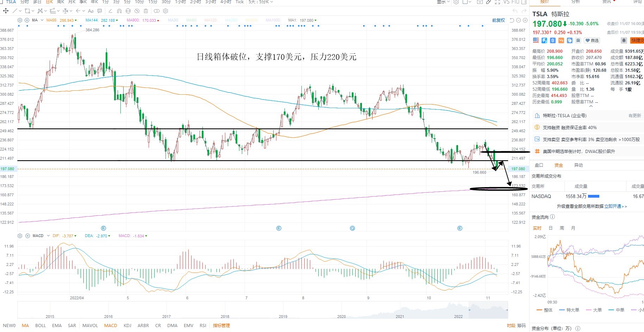Screen dimensions: 644x332
Task: Expand the arrow marker options arrow
Action: [83, 11]
